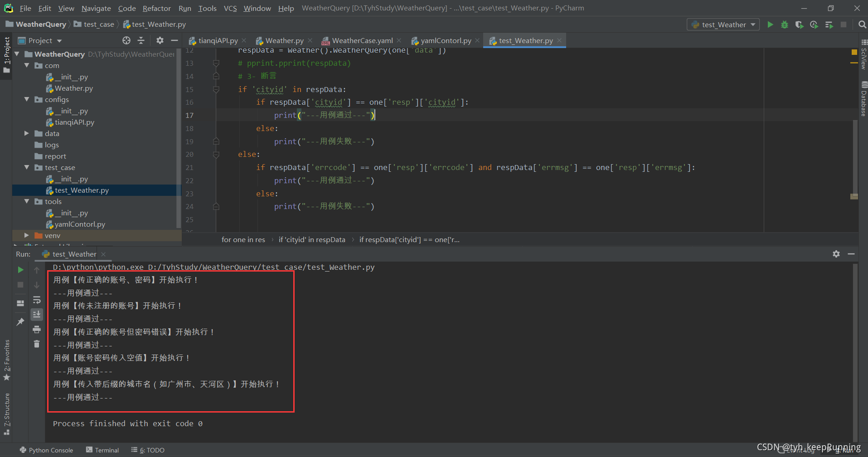Viewport: 868px width, 457px height.
Task: Expand the data folder
Action: coord(27,133)
